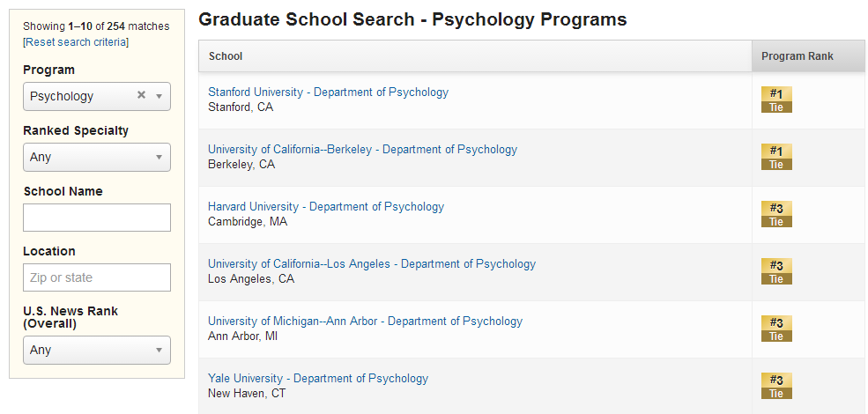This screenshot has width=868, height=414.
Task: Focus the School Name text field
Action: [97, 218]
